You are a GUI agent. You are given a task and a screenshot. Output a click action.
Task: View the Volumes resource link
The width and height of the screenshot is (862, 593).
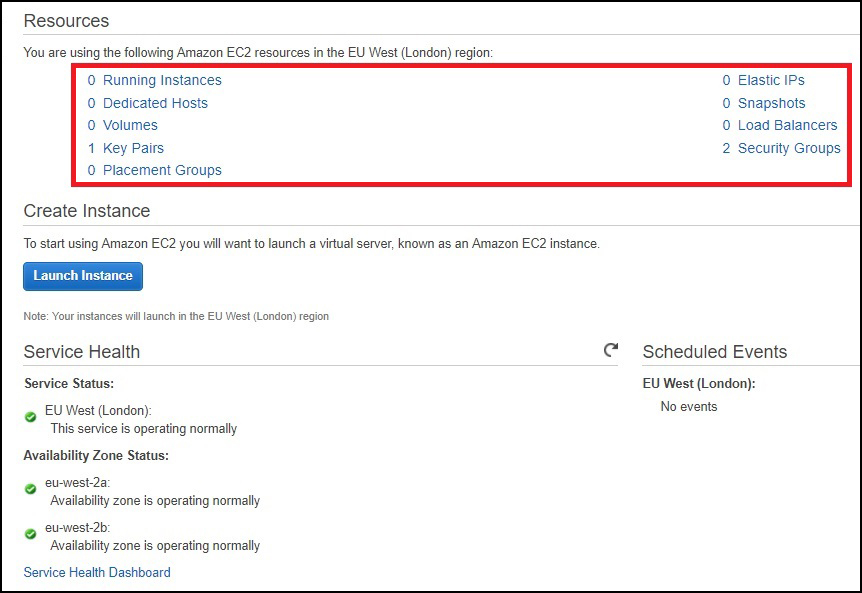pyautogui.click(x=130, y=125)
